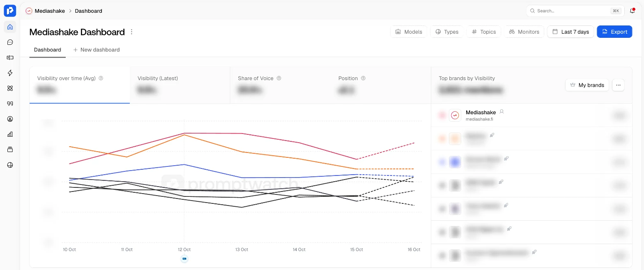Open the atom-shaped sidebar icon
Screen dimensions: 644x270
pyautogui.click(x=10, y=88)
